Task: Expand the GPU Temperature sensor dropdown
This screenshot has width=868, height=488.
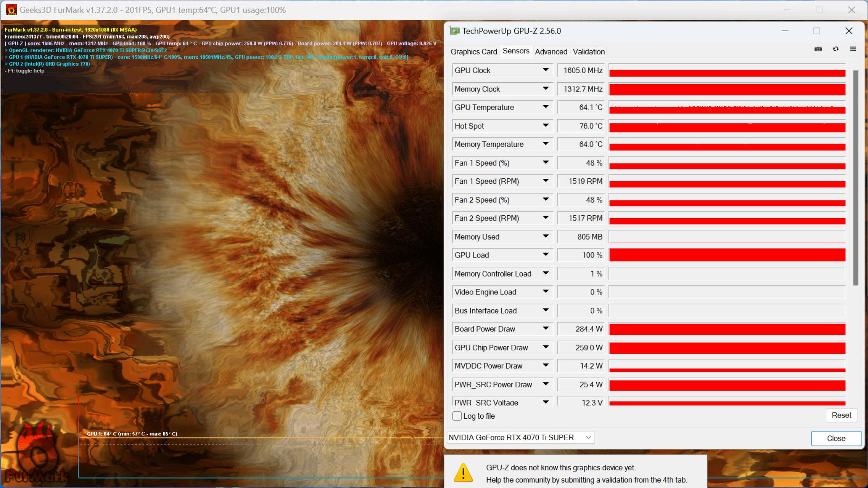Action: click(545, 107)
